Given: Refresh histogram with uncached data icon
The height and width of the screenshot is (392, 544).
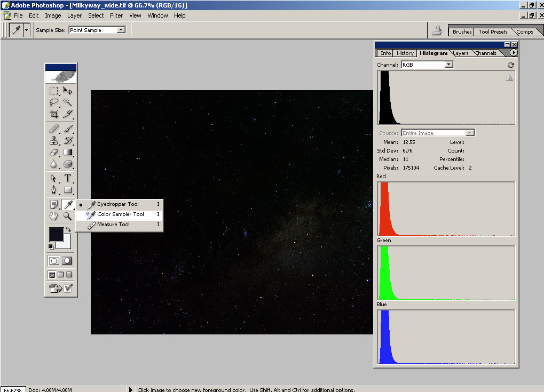Looking at the screenshot, I should click(x=510, y=65).
